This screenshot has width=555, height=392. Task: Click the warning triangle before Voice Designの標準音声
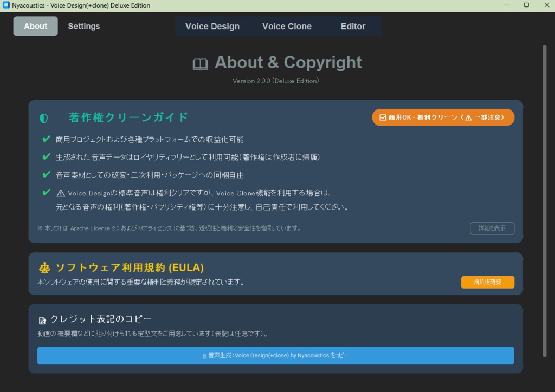click(61, 193)
